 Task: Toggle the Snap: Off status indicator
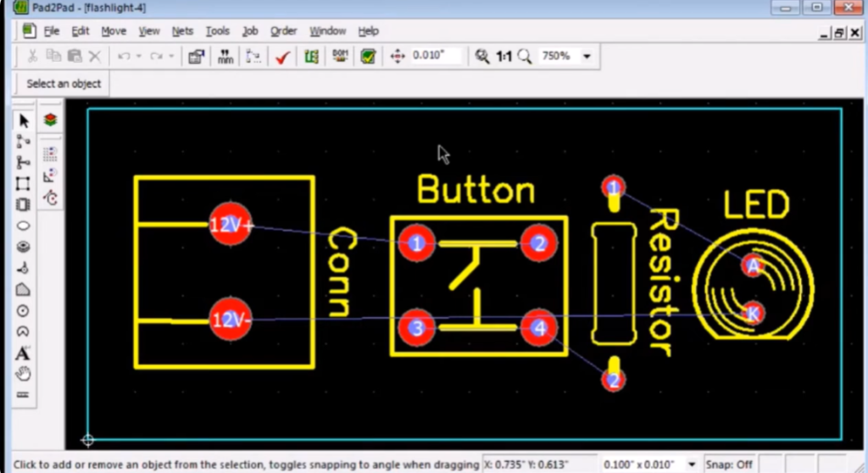click(728, 465)
